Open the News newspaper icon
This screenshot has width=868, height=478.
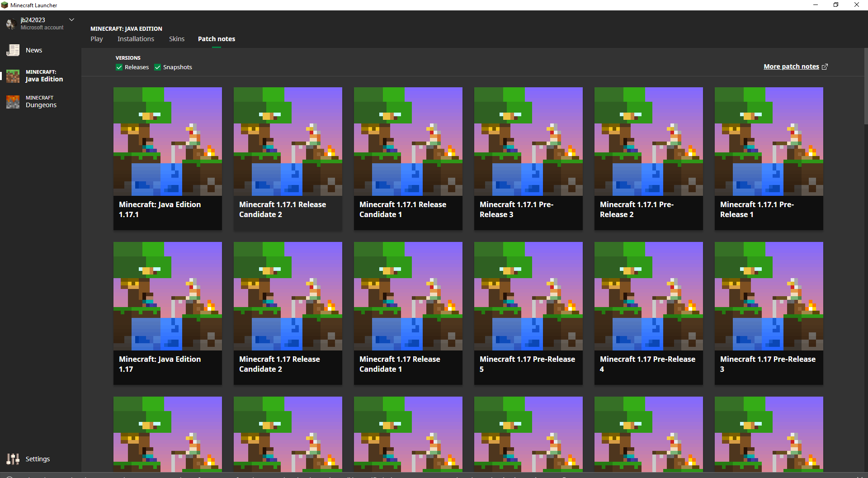(13, 50)
